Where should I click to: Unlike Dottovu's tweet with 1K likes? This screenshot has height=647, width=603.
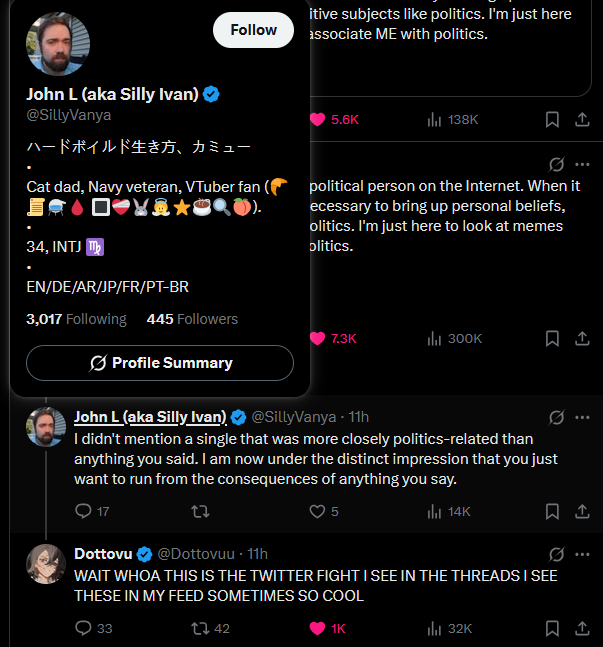[317, 629]
